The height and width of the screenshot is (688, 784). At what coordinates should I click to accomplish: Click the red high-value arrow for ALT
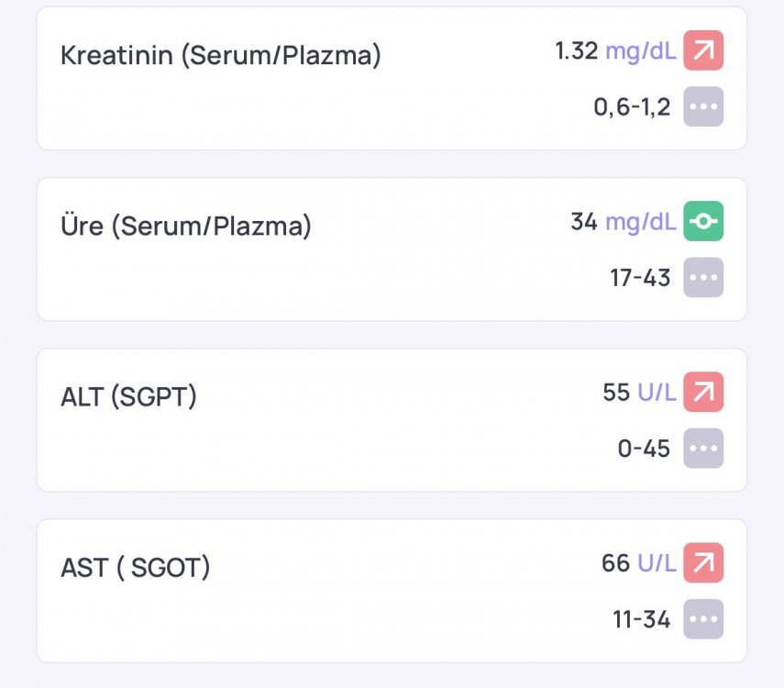click(703, 392)
